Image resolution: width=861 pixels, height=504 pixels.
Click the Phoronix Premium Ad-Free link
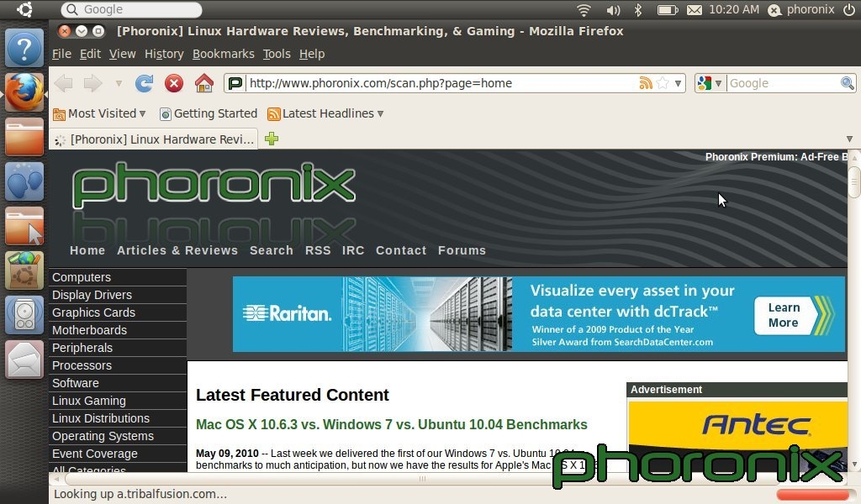pyautogui.click(x=776, y=157)
